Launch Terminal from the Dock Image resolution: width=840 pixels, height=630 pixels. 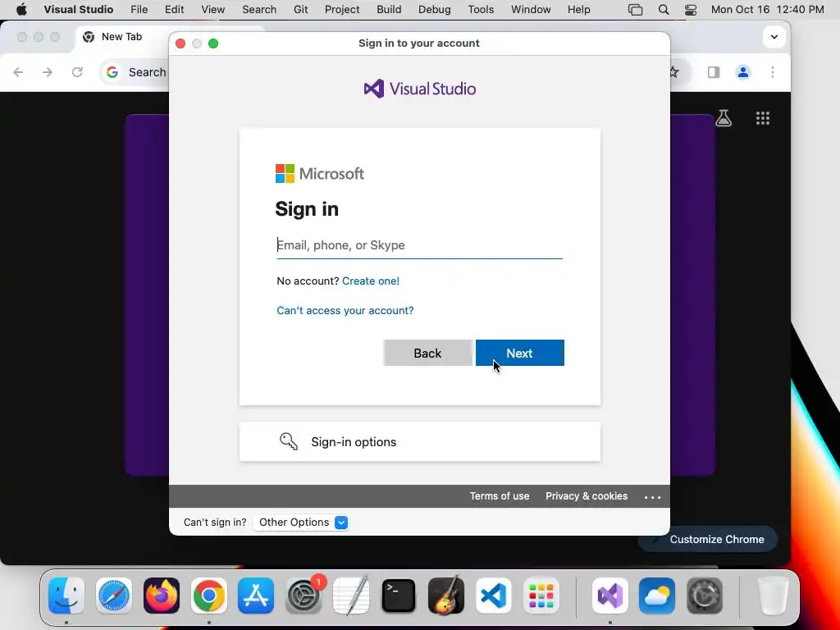tap(398, 596)
